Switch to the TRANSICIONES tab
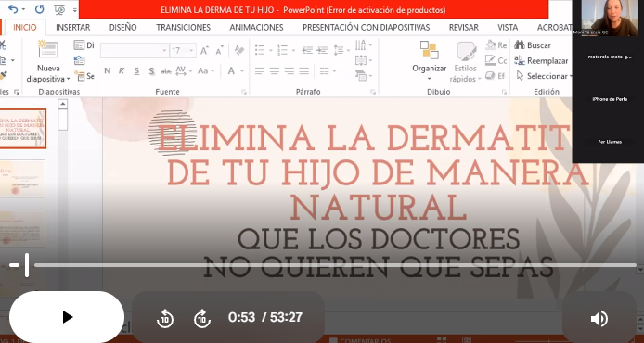 [x=183, y=28]
